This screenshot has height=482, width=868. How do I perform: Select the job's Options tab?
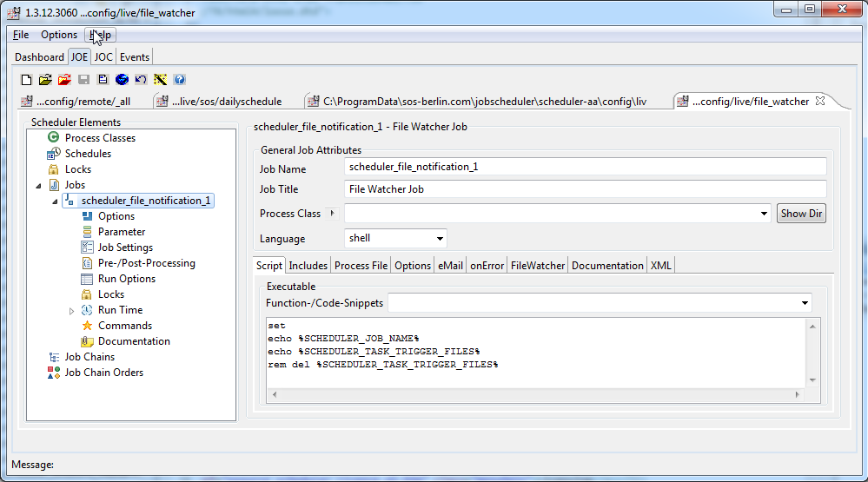(413, 266)
